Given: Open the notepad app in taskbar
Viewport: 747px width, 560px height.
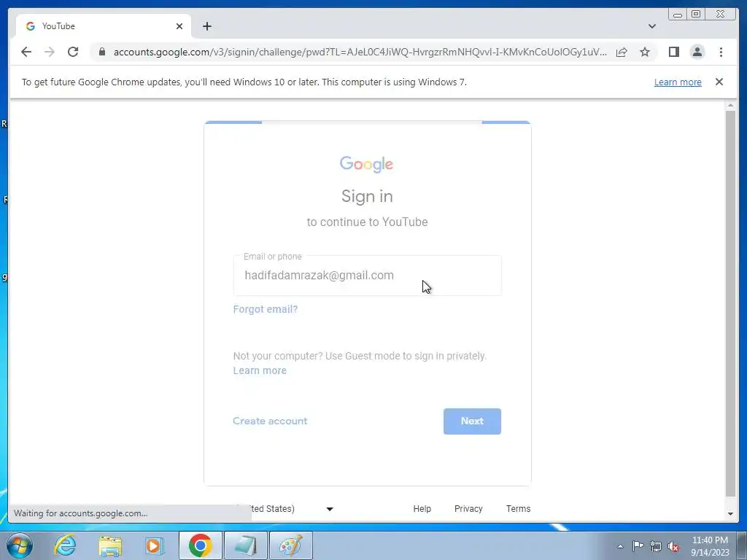Looking at the screenshot, I should point(245,545).
